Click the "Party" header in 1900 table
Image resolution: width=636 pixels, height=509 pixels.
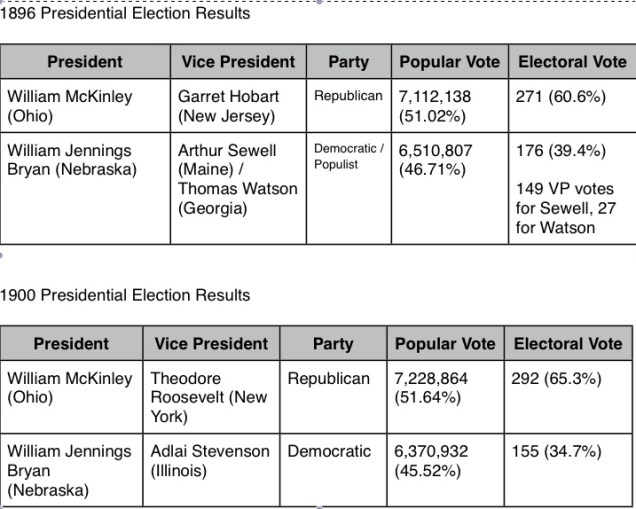[x=333, y=343]
